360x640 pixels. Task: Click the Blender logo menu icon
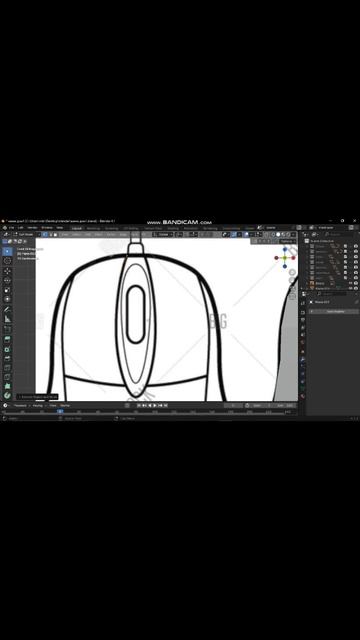click(x=4, y=228)
